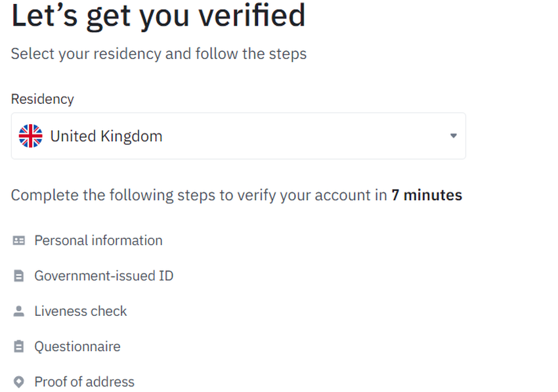Click the Personal information ID card icon

(x=19, y=241)
